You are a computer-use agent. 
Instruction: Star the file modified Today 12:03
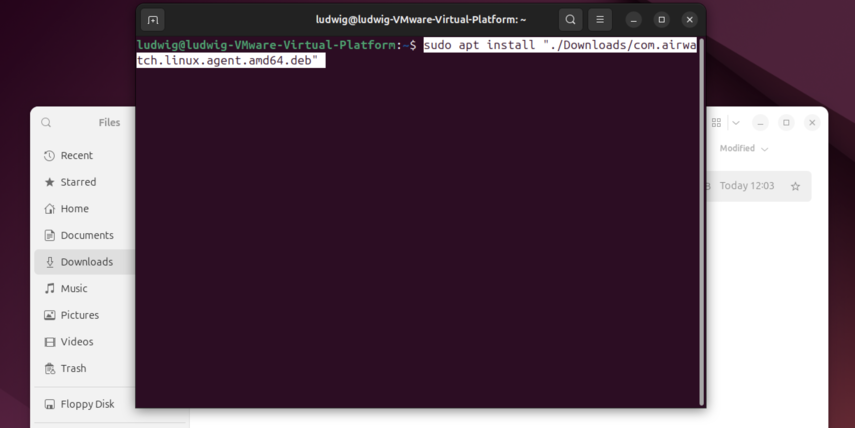click(x=795, y=186)
